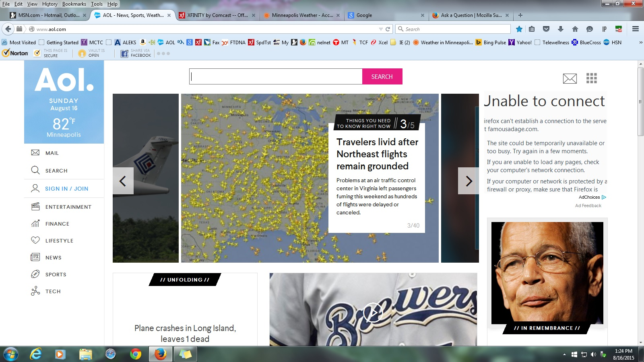644x362 pixels.
Task: Switch to the Google tab
Action: [x=386, y=15]
